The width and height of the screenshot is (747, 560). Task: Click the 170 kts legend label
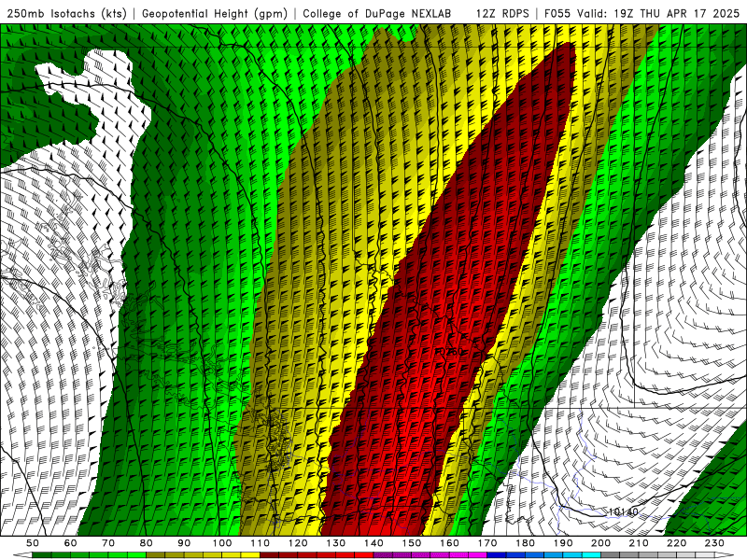point(487,543)
